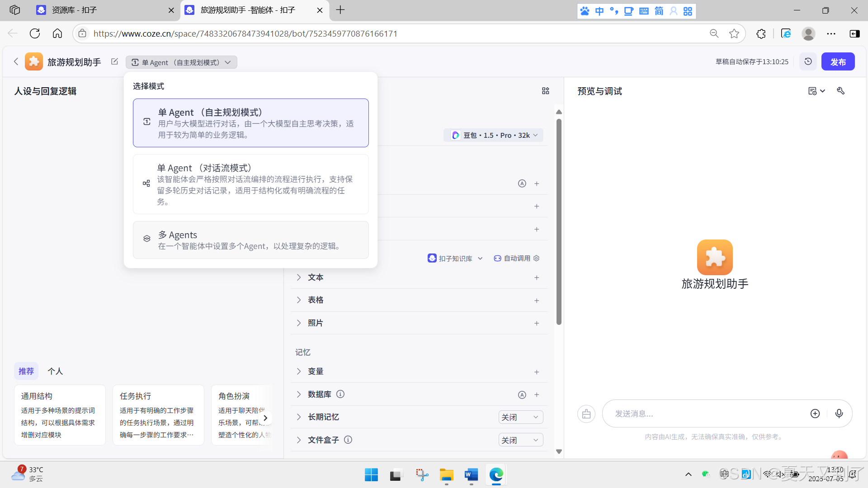868x488 pixels.
Task: Click the microphone voice input icon
Action: [839, 413]
